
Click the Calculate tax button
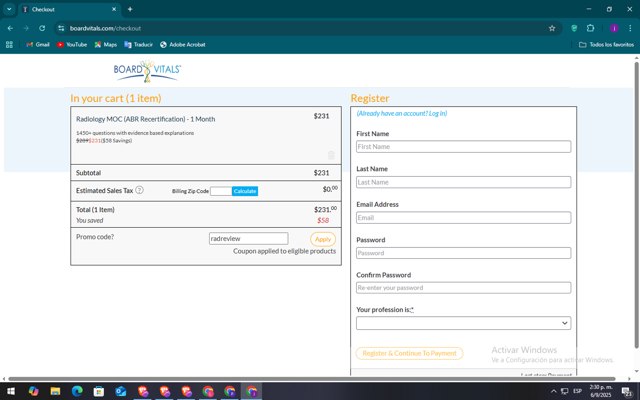[x=245, y=191]
